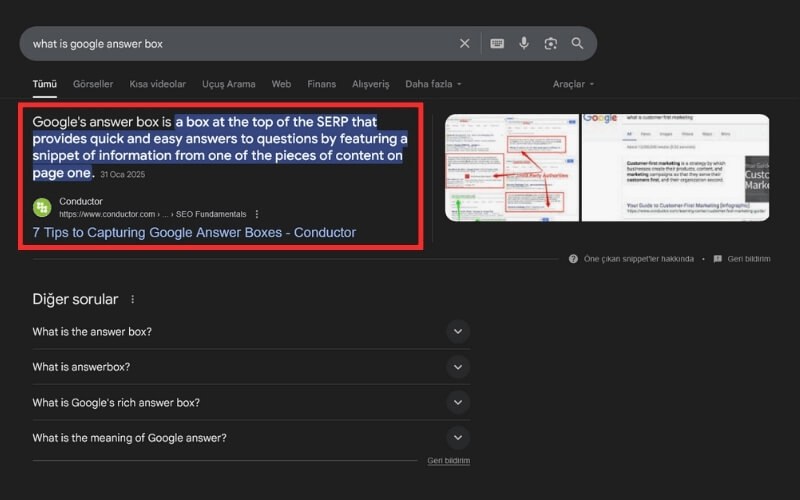Open three-dot menu beside Conductor result
800x500 pixels.
[257, 214]
